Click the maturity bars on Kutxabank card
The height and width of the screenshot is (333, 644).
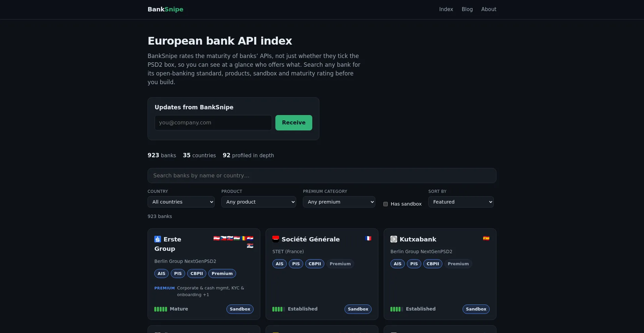pos(397,309)
